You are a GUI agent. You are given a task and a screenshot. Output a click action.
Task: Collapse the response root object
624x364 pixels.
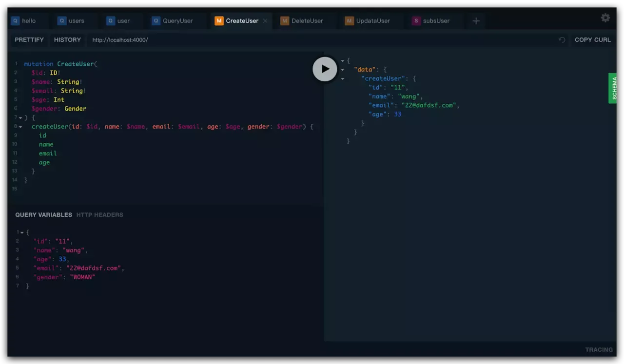[343, 61]
